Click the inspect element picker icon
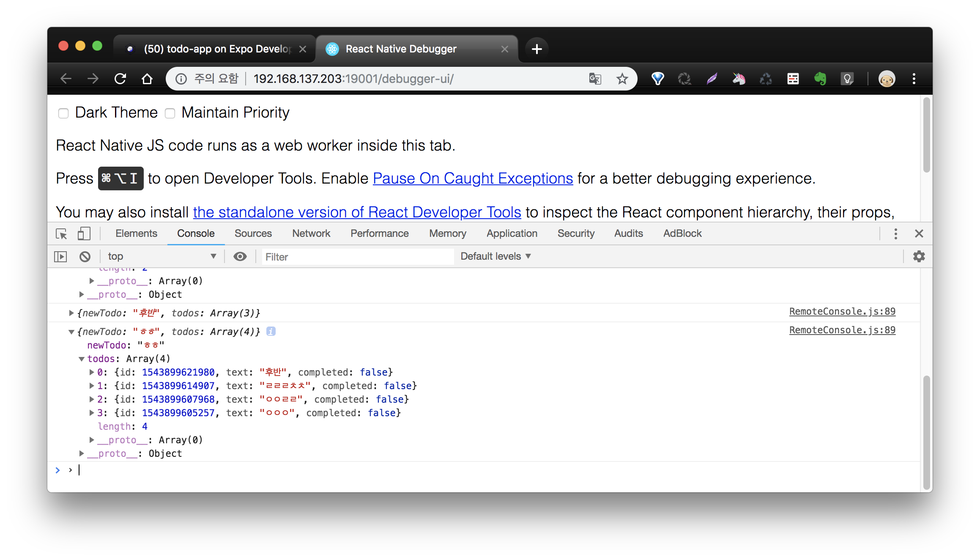 (61, 233)
